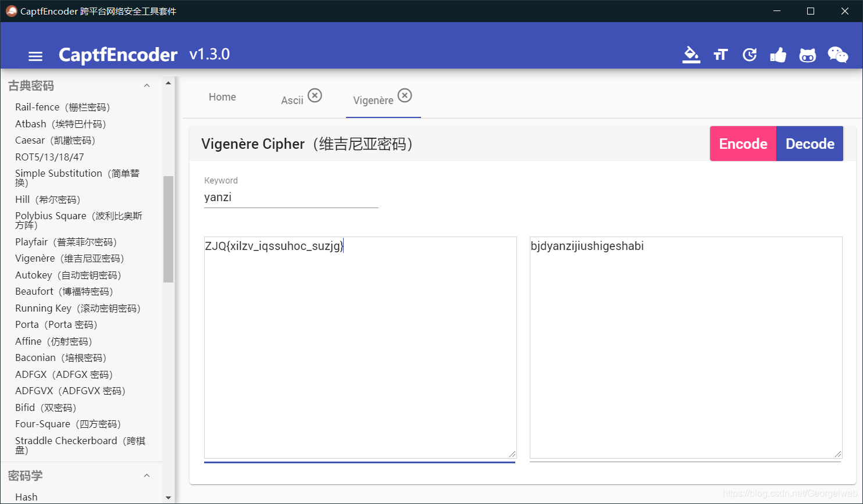Click the v1.3.0 version label
Screen dimensions: 863x504
[209, 55]
